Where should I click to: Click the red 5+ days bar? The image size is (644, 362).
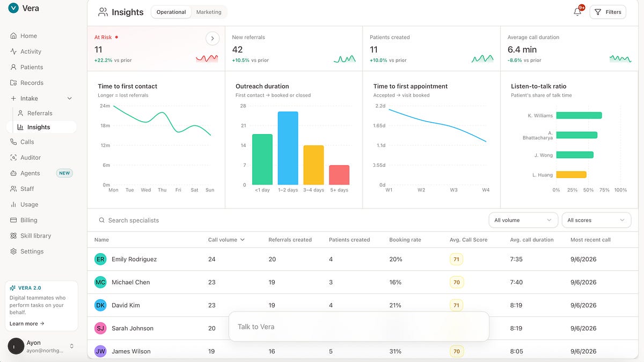pyautogui.click(x=339, y=175)
